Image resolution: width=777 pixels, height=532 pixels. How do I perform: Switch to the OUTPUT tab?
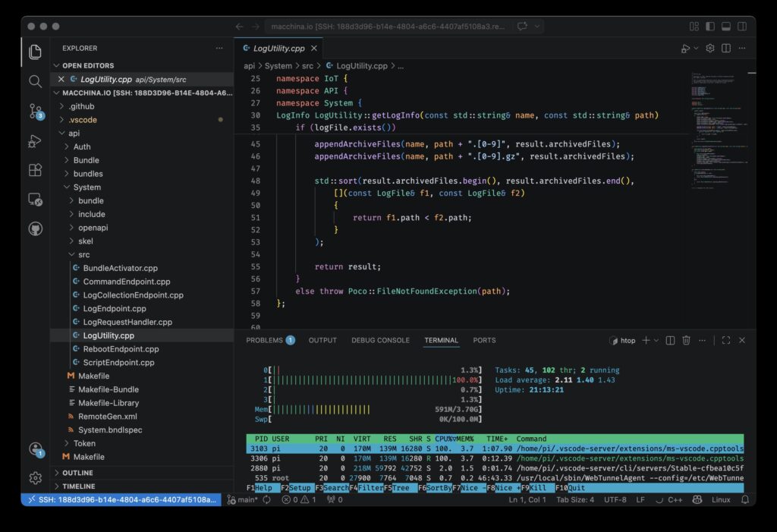(322, 340)
